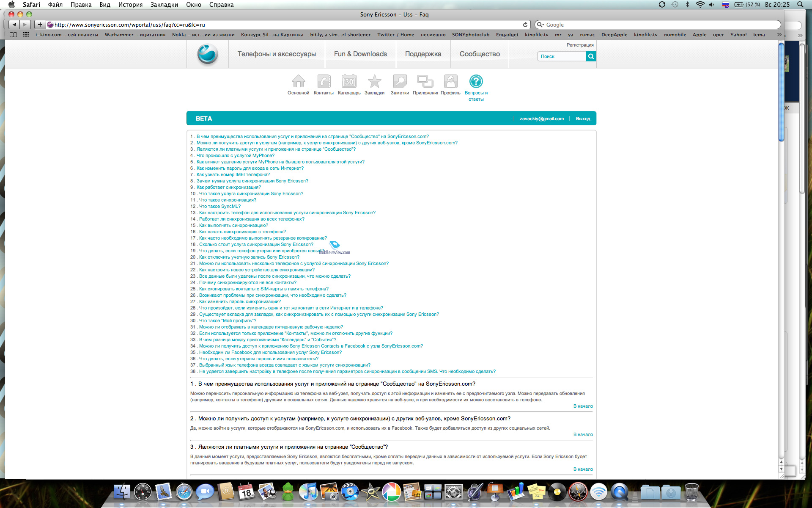Launch iTunes from the Dock
Image resolution: width=812 pixels, height=508 pixels.
point(308,491)
